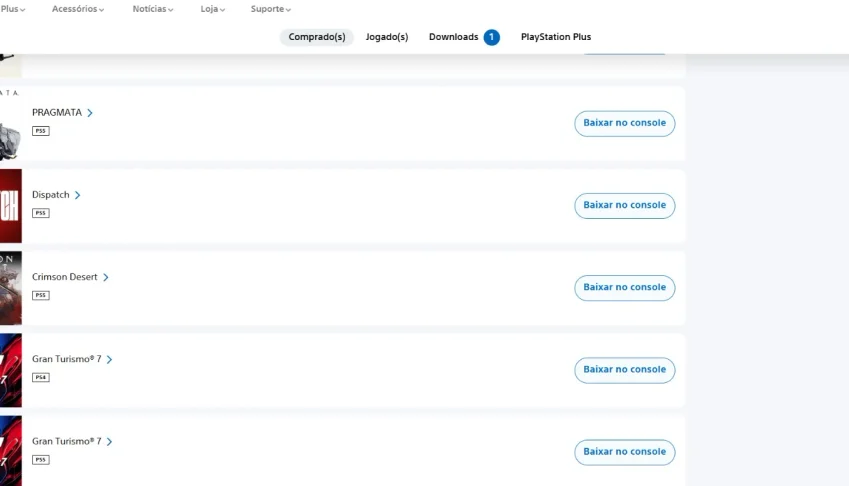Open the PRAGMATA game title link
The image size is (849, 486).
[x=57, y=113]
